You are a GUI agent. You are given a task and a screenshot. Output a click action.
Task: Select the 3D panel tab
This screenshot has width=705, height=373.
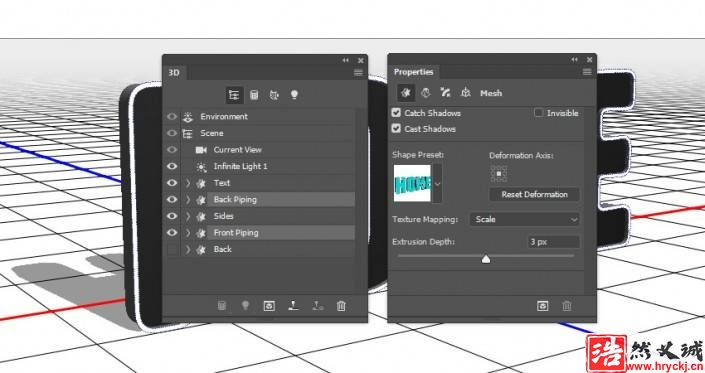174,72
